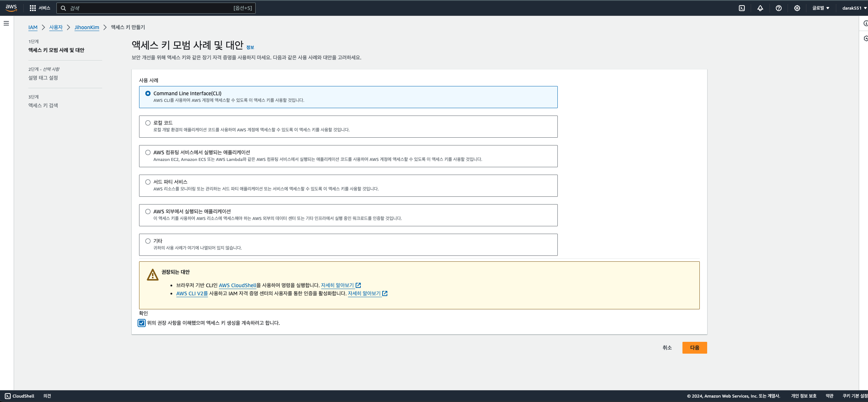Viewport: 868px width, 402px height.
Task: Open external link icon after CloudShell 자세히 알아보기
Action: pyautogui.click(x=358, y=285)
